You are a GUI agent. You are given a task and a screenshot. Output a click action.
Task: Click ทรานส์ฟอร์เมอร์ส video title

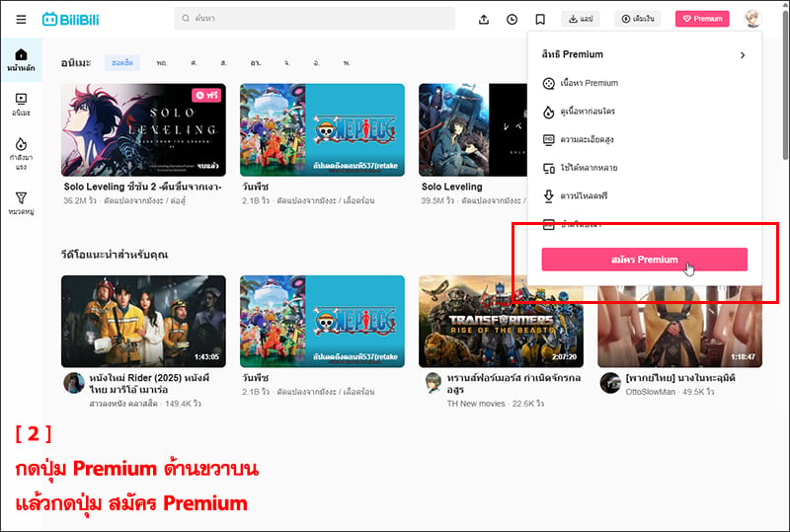point(513,383)
